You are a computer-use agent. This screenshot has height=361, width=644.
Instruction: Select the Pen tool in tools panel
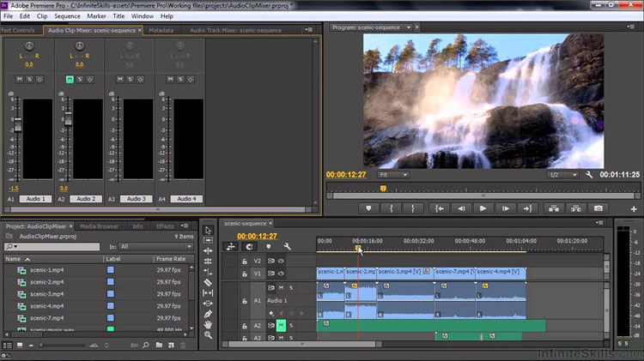pyautogui.click(x=208, y=314)
